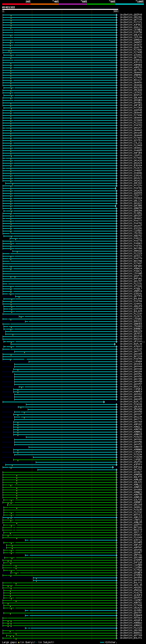Select the UniRef100_A9PEI5 label

point(131,67)
